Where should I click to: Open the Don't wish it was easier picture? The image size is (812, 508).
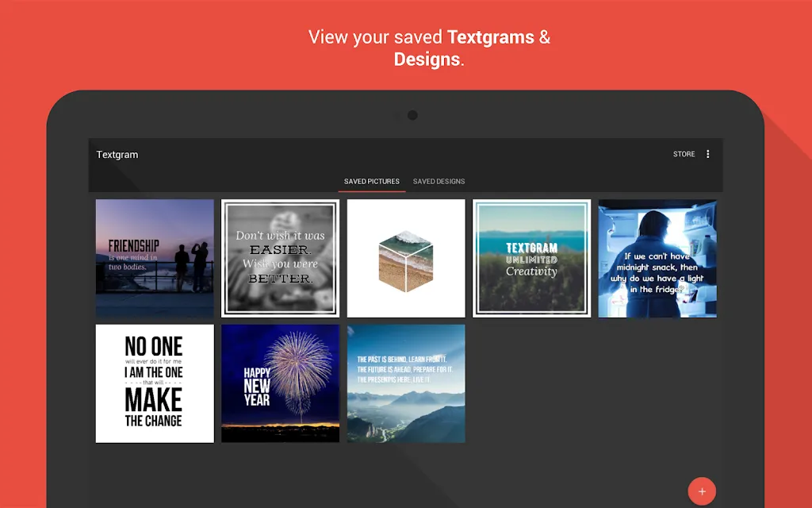(280, 258)
